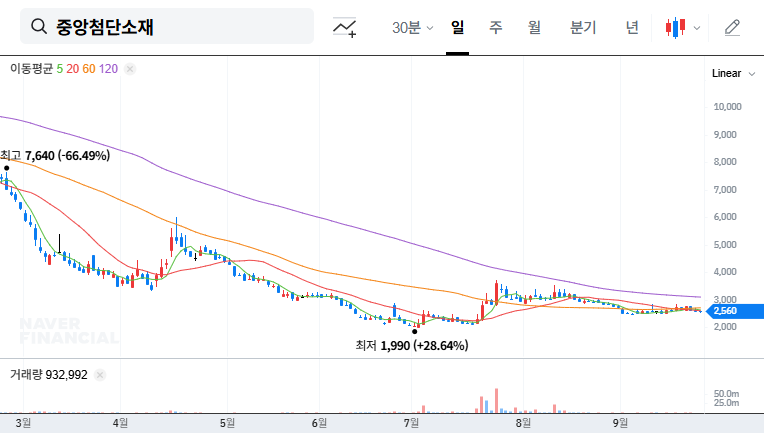Select the 5-day moving average value
This screenshot has height=433, width=764.
click(59, 69)
